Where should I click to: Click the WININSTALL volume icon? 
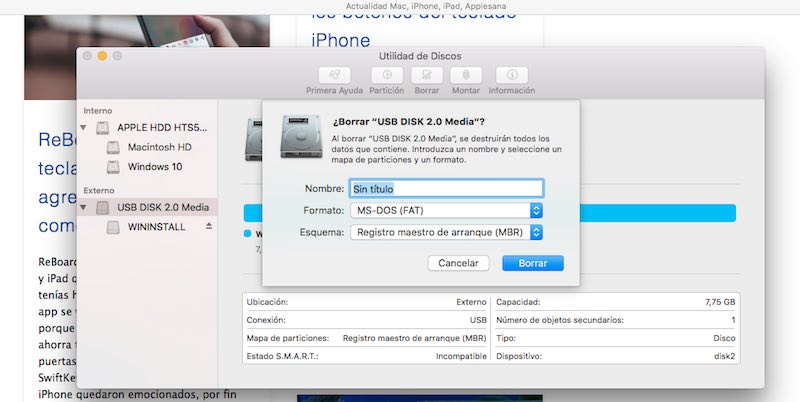[x=113, y=227]
